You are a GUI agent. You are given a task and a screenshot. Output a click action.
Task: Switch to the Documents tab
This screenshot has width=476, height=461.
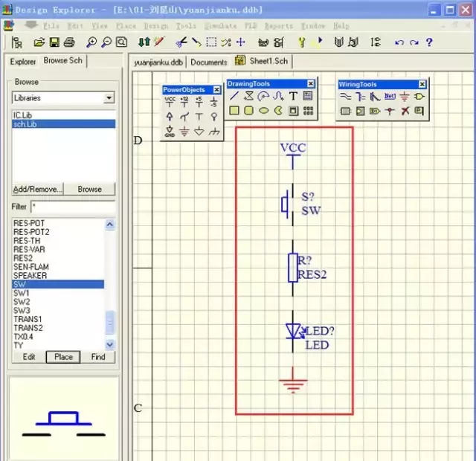pyautogui.click(x=209, y=62)
